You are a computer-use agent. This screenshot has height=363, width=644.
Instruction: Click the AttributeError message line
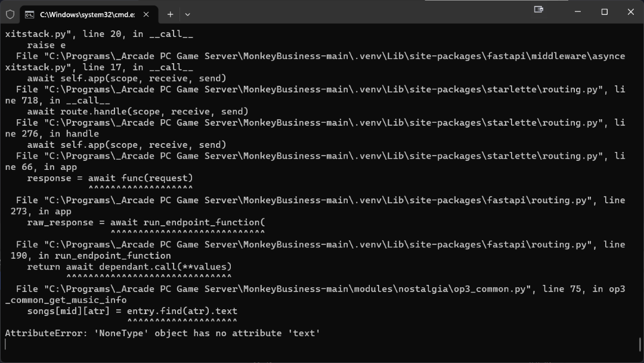tap(161, 333)
